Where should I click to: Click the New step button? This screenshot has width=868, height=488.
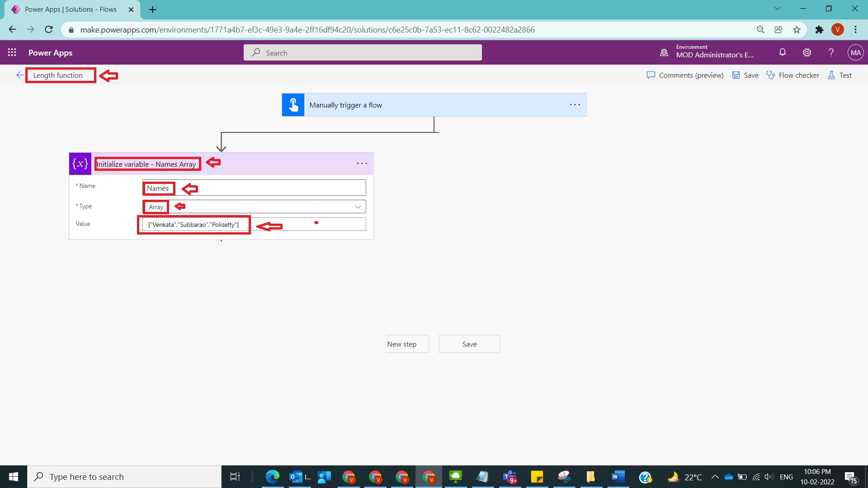point(406,344)
